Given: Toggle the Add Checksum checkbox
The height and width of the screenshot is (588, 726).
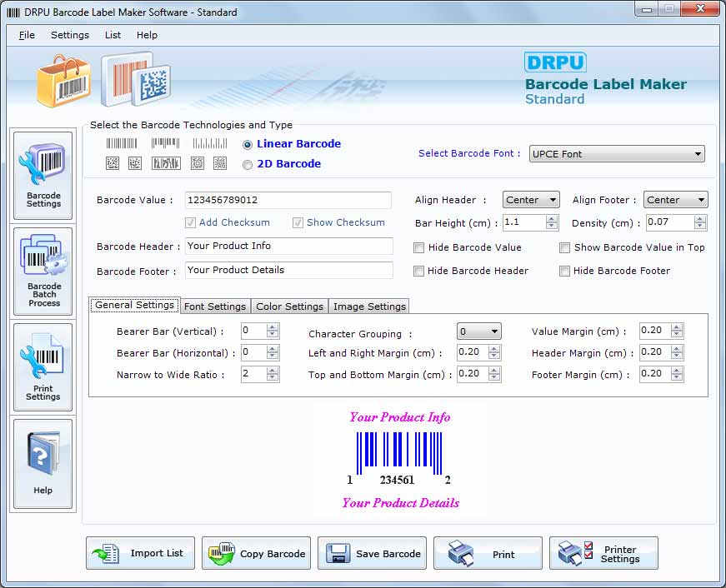Looking at the screenshot, I should click(190, 223).
